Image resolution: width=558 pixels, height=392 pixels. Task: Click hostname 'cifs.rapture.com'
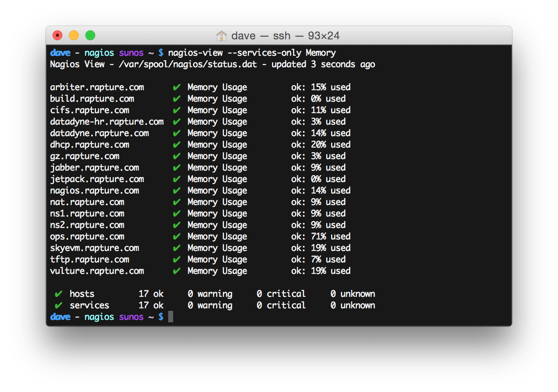point(89,110)
